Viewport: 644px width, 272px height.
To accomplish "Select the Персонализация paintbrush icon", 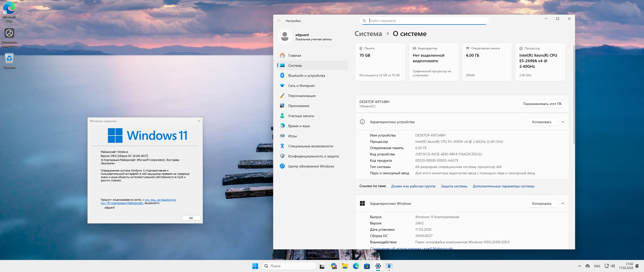I will pos(282,96).
